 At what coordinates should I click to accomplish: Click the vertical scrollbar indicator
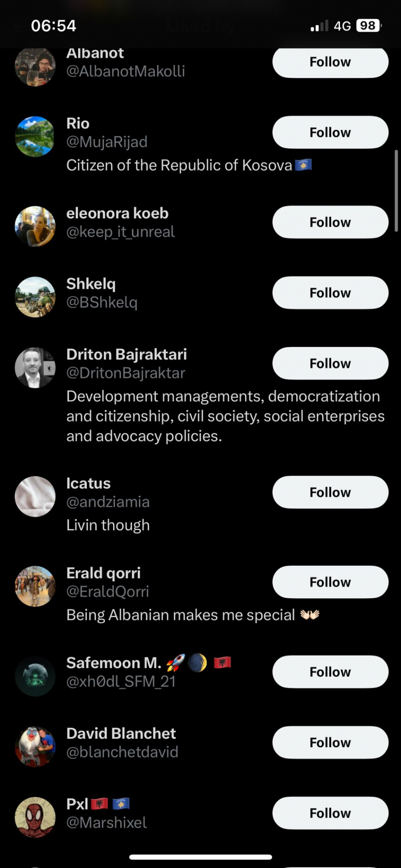[396, 191]
